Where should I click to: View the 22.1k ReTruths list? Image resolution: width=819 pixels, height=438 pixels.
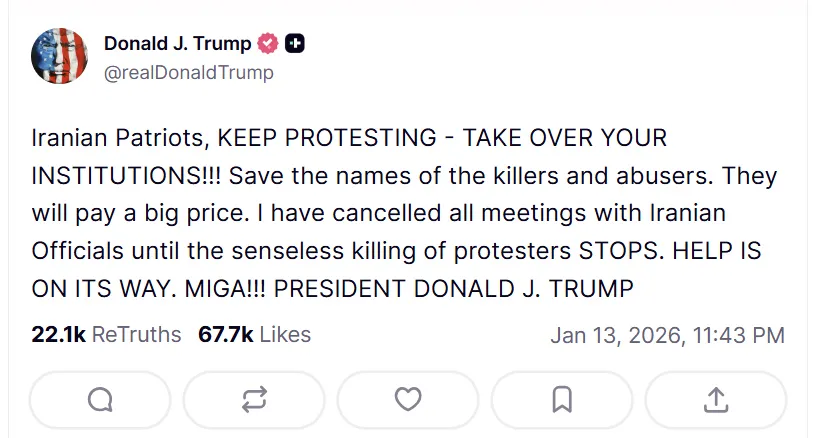[x=106, y=334]
